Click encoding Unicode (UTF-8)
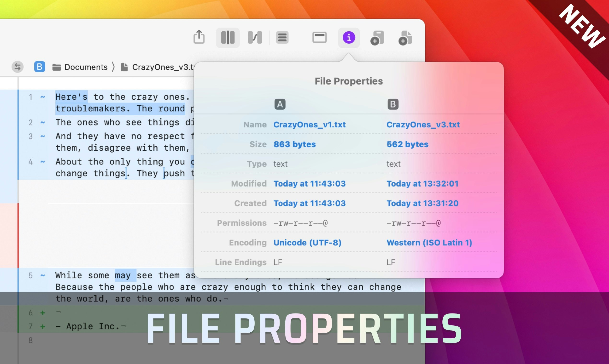The image size is (609, 364). (x=307, y=243)
